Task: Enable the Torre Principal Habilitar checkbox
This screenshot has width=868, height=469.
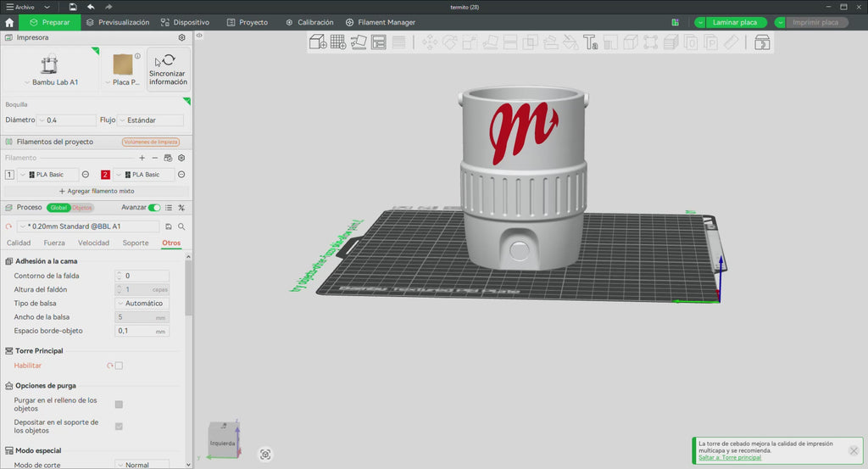Action: (119, 366)
